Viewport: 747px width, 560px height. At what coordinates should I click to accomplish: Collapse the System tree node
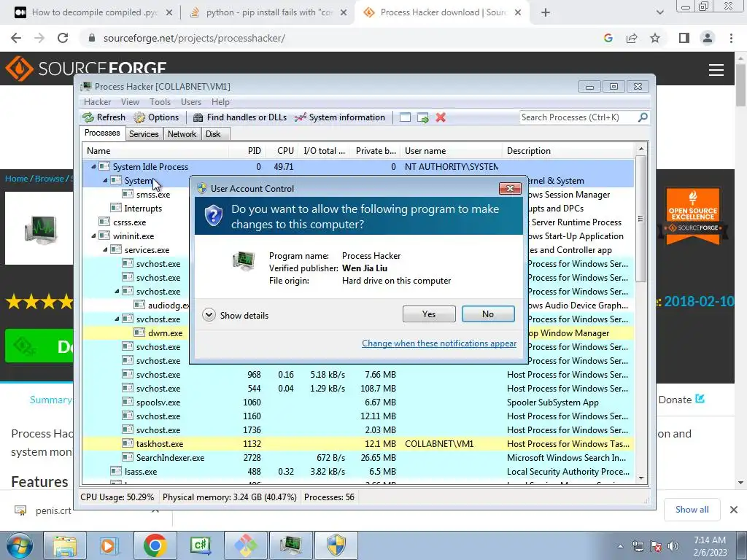click(x=105, y=181)
